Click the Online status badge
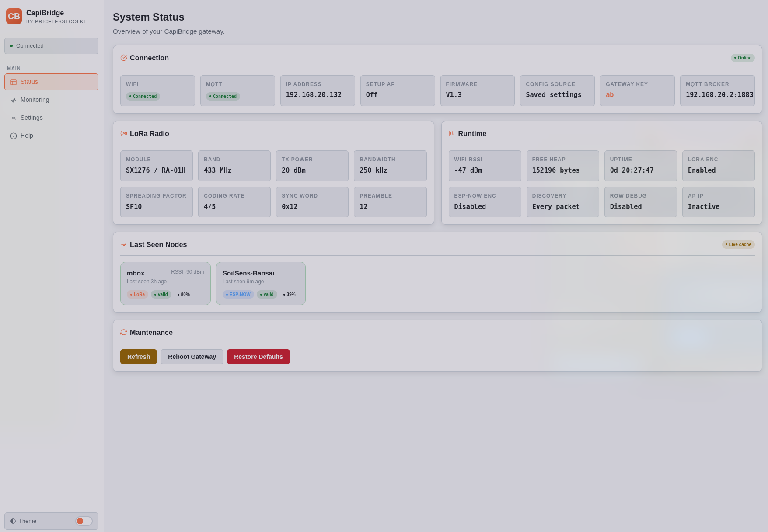 coord(742,58)
